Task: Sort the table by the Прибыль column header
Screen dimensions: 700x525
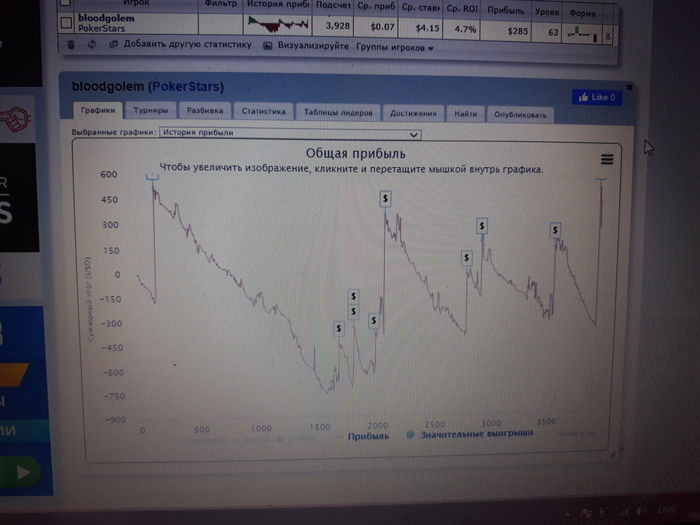Action: point(505,11)
